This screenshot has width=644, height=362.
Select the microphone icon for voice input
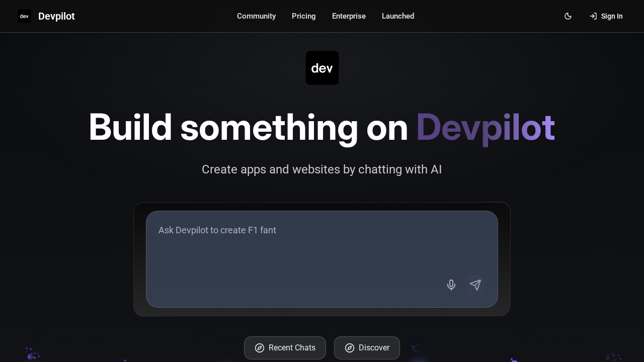[451, 285]
